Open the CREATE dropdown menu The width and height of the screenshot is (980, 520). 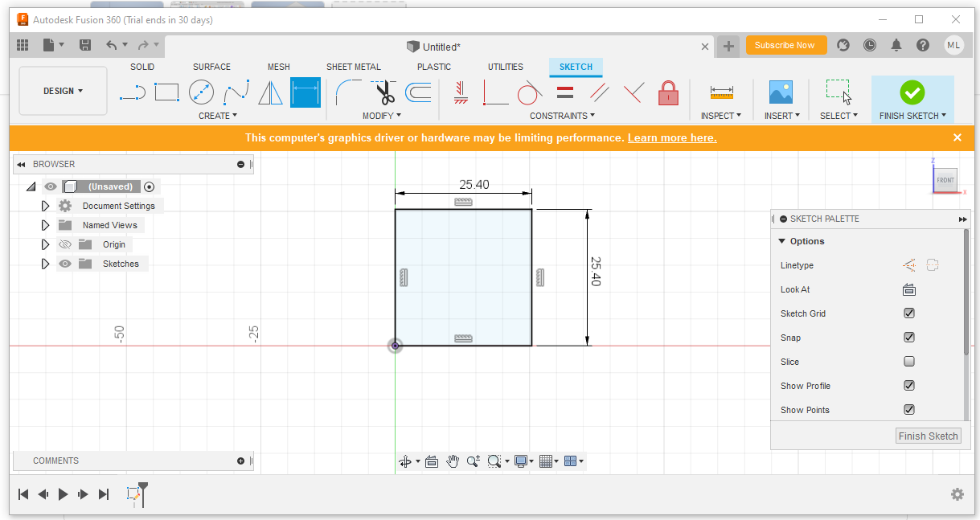coord(218,116)
